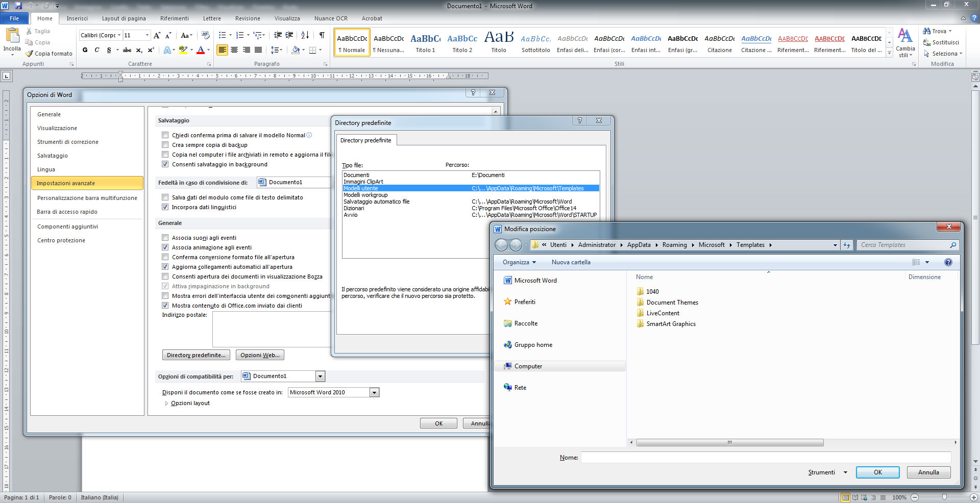Open the font color picker
This screenshot has width=980, height=503.
tap(208, 50)
